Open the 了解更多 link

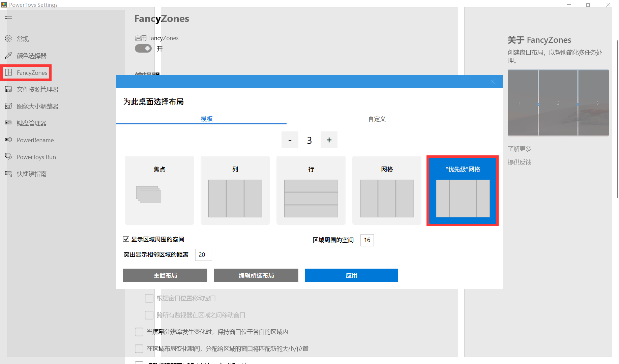coord(520,149)
